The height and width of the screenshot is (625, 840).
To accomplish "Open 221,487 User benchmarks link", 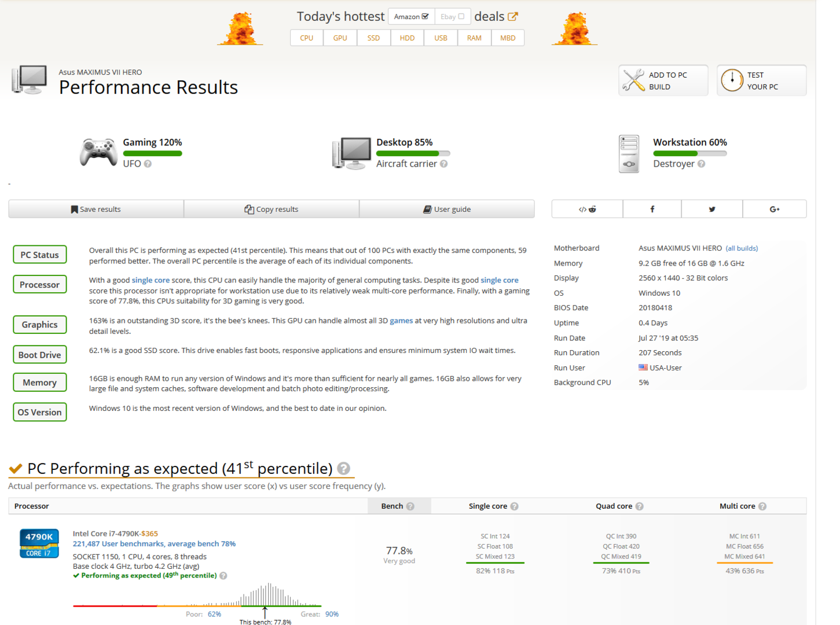I will [x=154, y=544].
